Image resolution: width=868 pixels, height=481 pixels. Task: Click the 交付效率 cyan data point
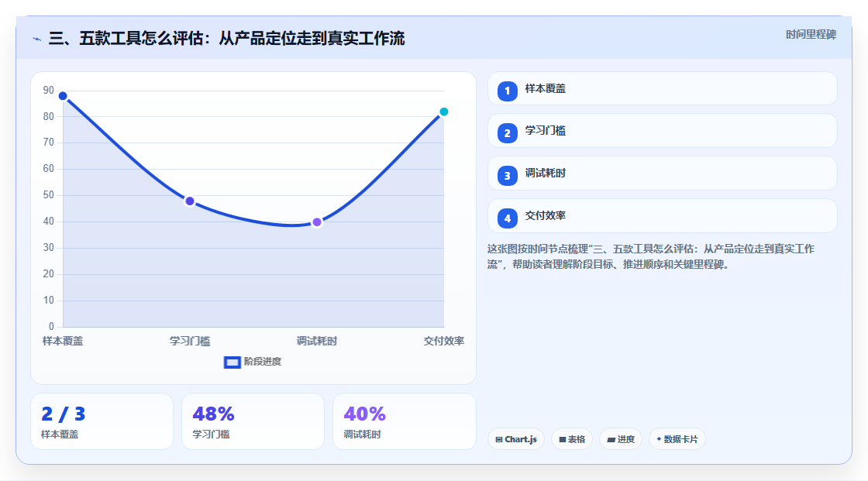[443, 112]
